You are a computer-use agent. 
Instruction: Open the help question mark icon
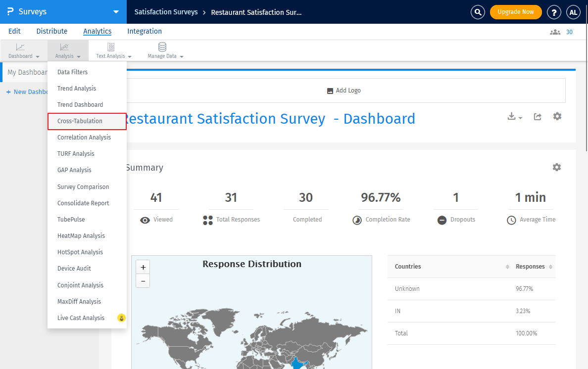pos(554,12)
